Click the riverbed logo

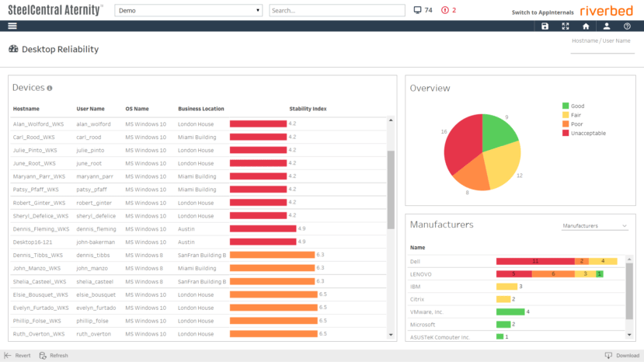(x=606, y=11)
